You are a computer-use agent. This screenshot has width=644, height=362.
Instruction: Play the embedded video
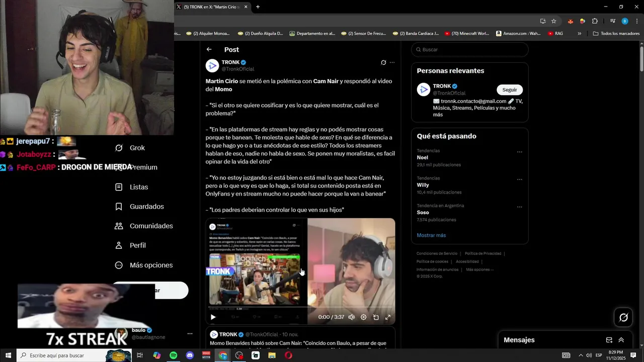(x=213, y=317)
